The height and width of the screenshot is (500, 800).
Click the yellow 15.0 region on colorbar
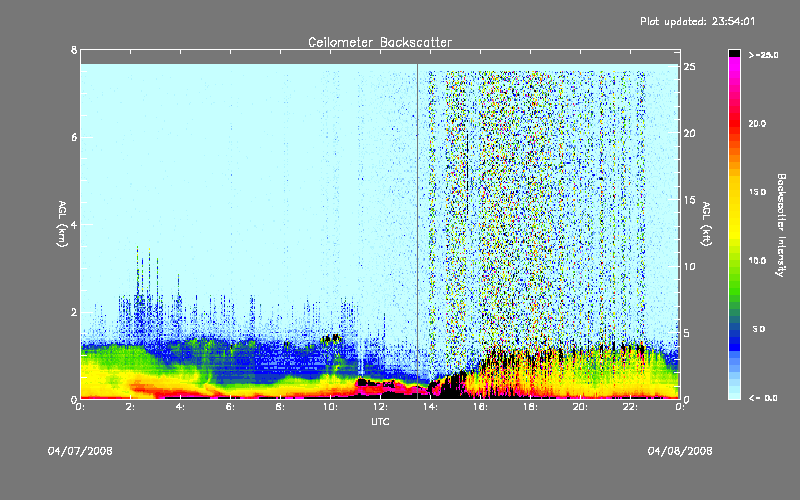pos(734,192)
